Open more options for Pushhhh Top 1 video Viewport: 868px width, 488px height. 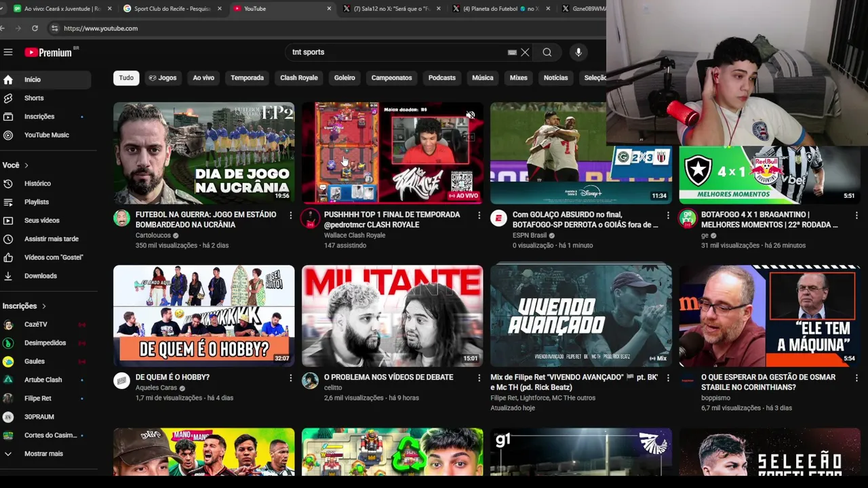[479, 216]
